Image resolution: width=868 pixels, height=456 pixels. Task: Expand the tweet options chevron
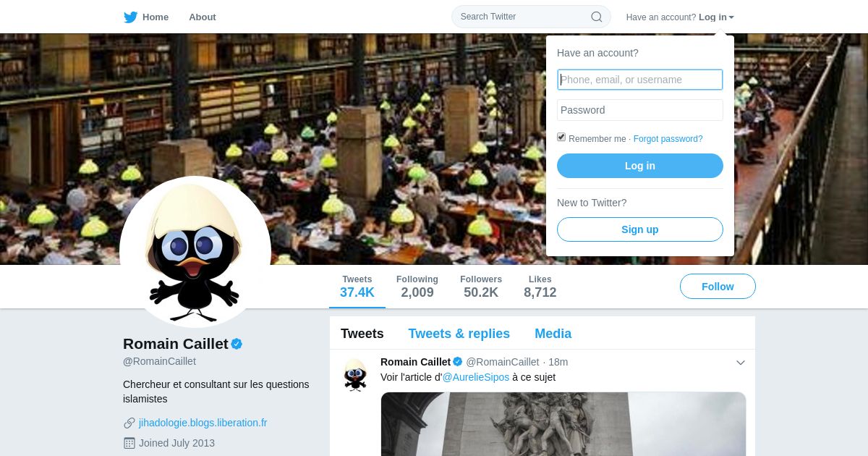tap(741, 363)
